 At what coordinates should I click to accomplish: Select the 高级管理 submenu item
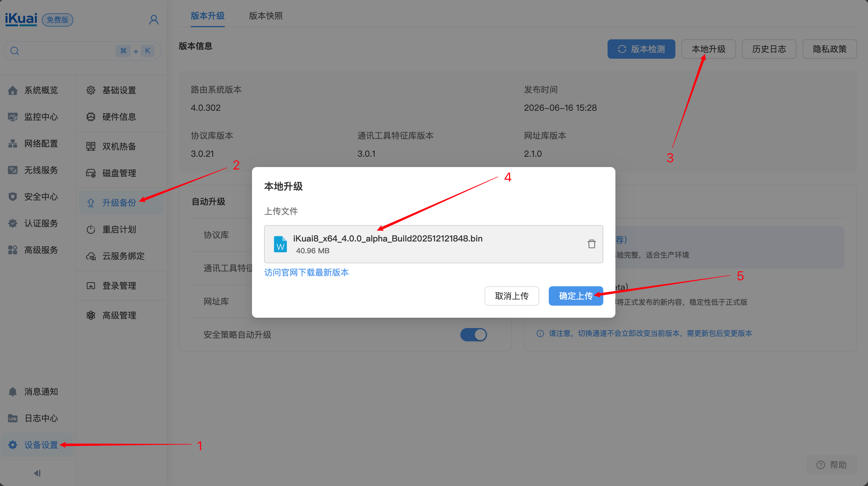(121, 316)
